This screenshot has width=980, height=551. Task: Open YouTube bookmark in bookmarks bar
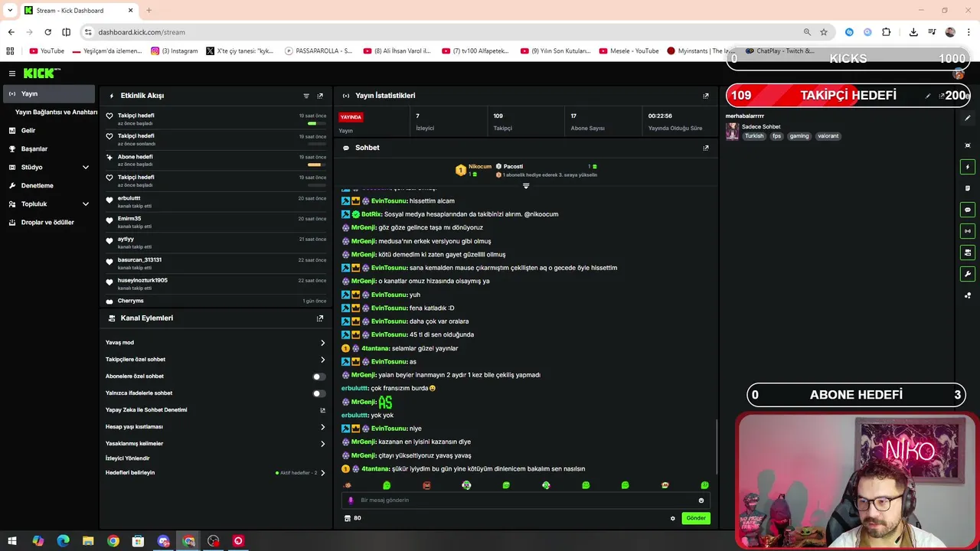point(47,51)
